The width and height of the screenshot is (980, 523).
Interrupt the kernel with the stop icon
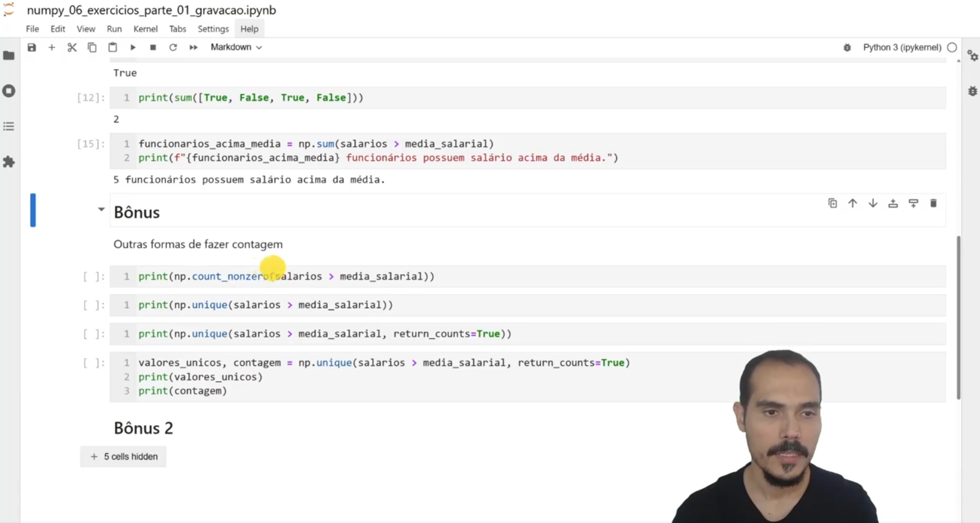pos(153,47)
